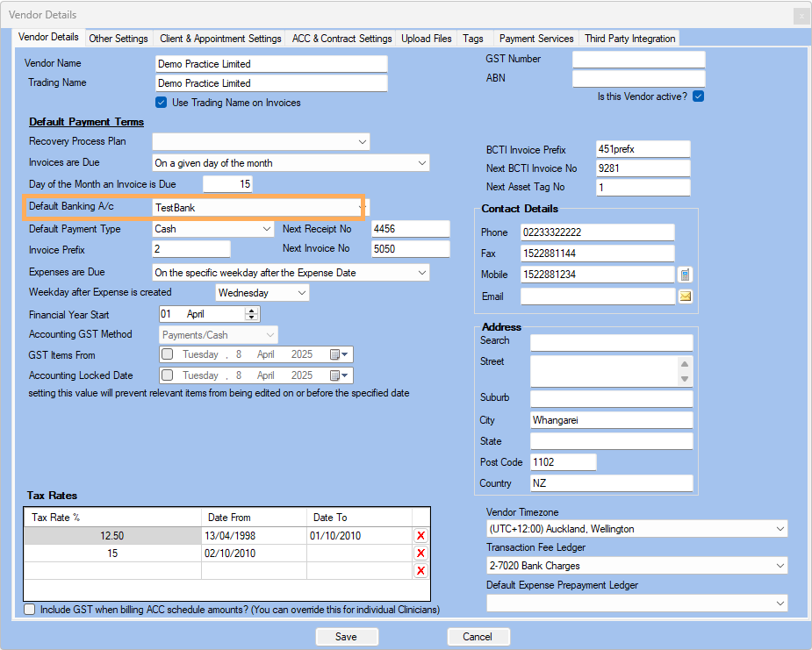
Task: Open Default Expense Prepayment Ledger dropdown
Action: [x=780, y=604]
